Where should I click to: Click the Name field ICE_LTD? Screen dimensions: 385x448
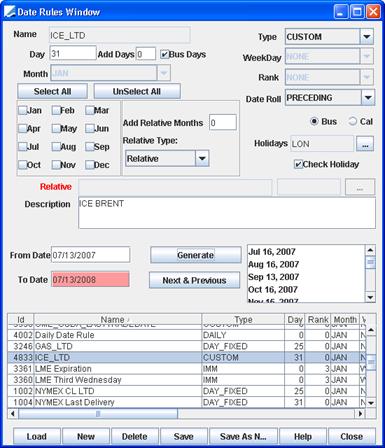pos(120,35)
